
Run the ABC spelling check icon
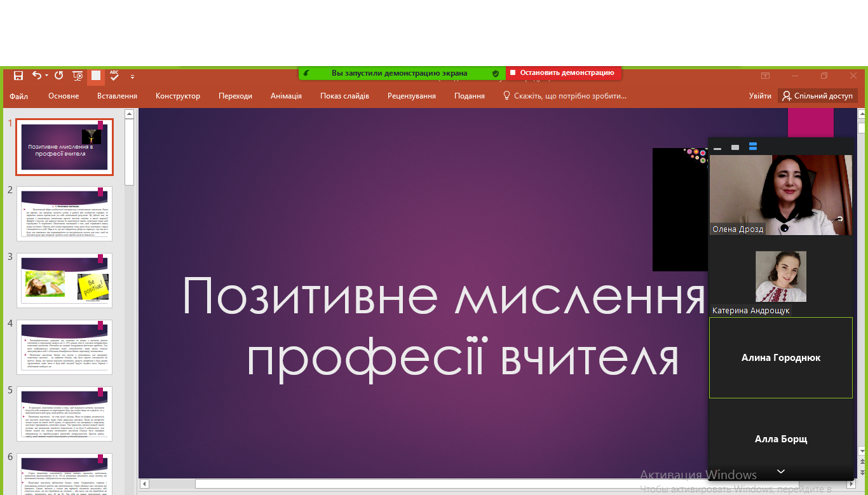(x=114, y=76)
